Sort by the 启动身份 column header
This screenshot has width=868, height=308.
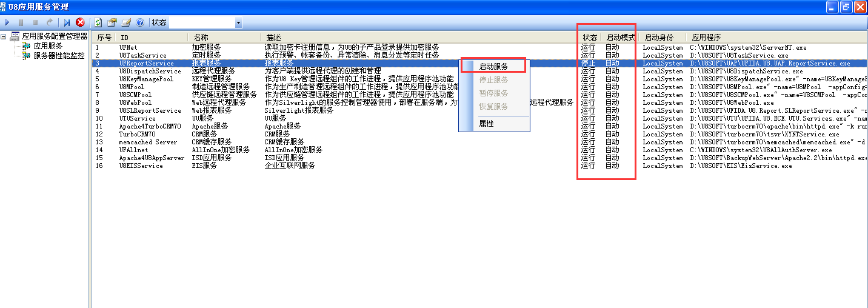tap(663, 38)
